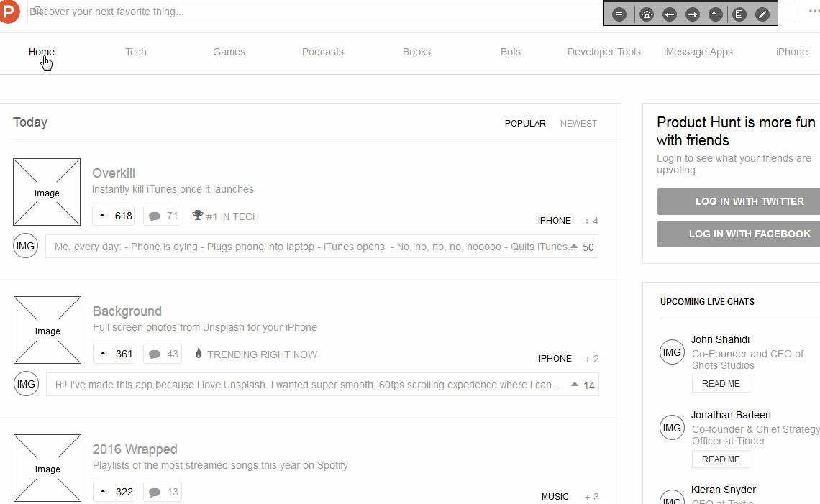Switch to the Tech tab

click(x=136, y=52)
